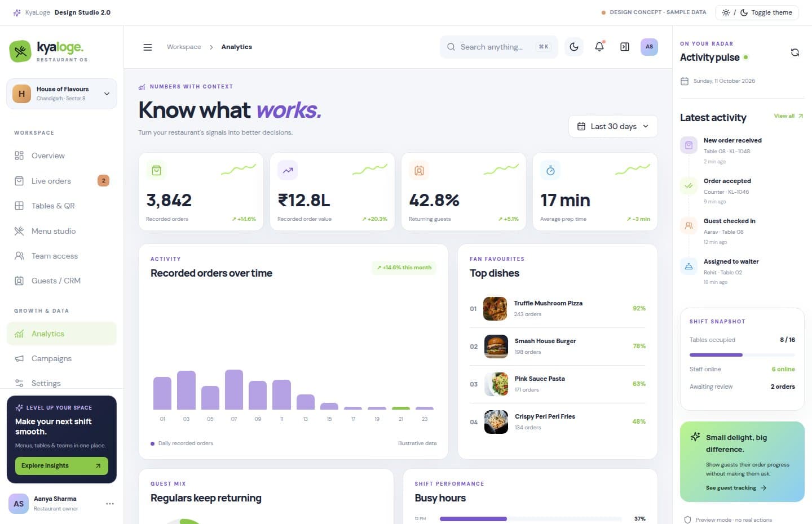Screen dimensions: 812x524
Task: Click the Tables occupied progress bar
Action: [x=742, y=355]
